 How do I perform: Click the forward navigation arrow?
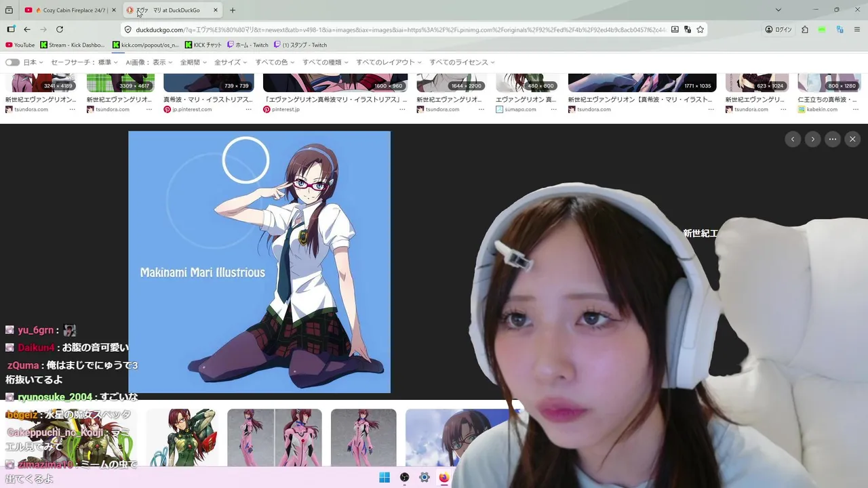pos(43,29)
